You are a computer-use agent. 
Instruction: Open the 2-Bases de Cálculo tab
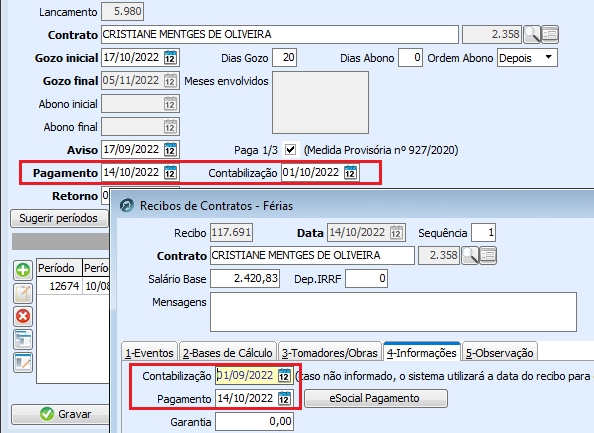(228, 353)
